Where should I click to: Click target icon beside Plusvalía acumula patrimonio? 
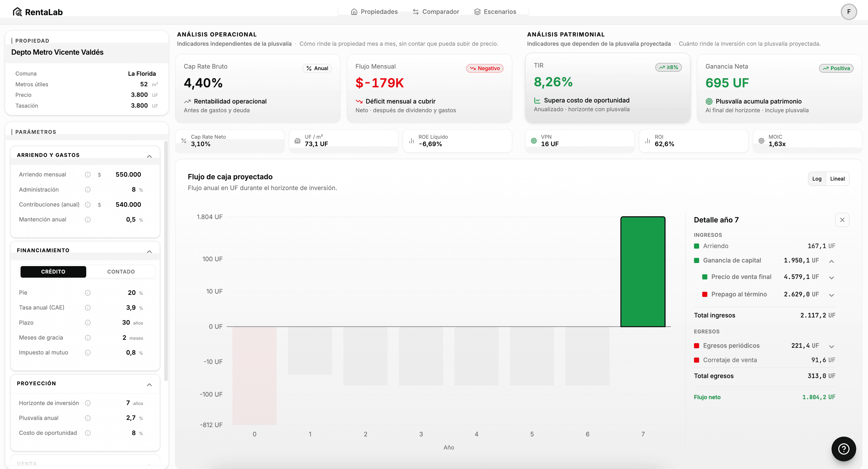(x=709, y=101)
